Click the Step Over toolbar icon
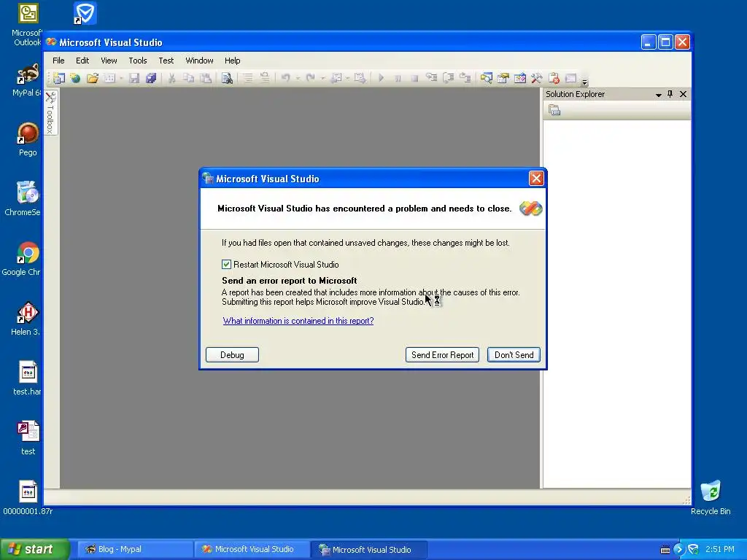747x560 pixels. point(449,78)
